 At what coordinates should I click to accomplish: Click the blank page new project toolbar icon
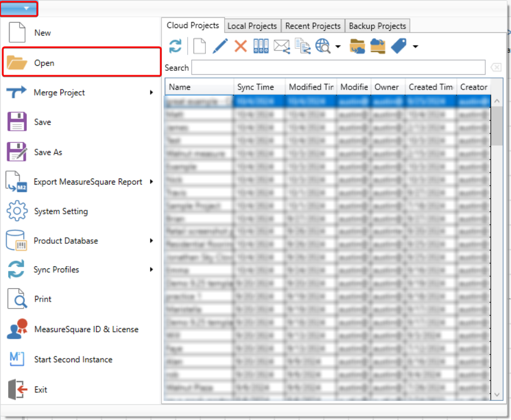click(199, 46)
